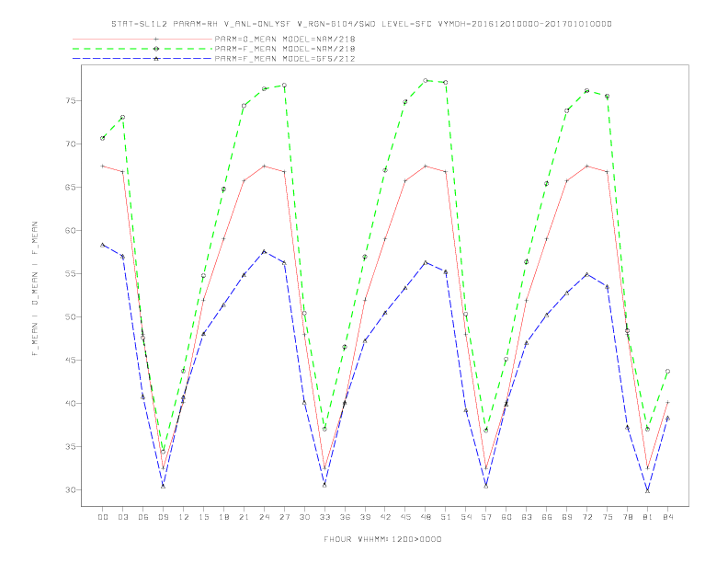Click x-axis tick label 12
This screenshot has width=728, height=563.
click(x=184, y=517)
